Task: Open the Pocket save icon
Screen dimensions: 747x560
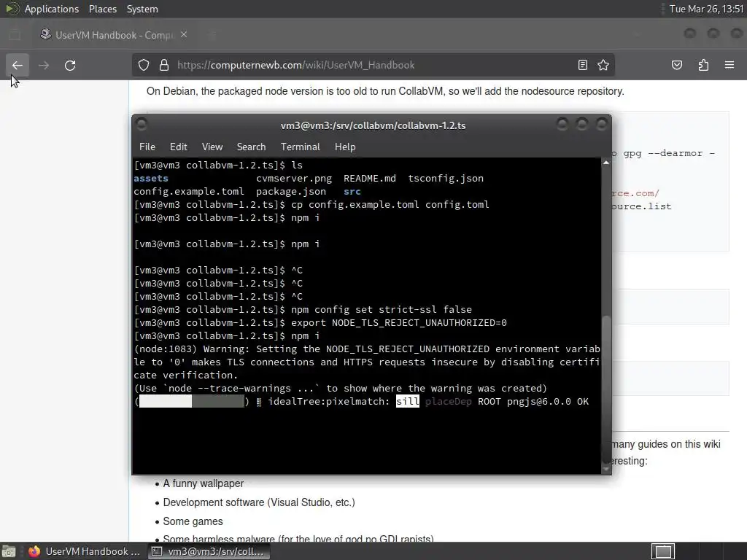Action: point(676,65)
